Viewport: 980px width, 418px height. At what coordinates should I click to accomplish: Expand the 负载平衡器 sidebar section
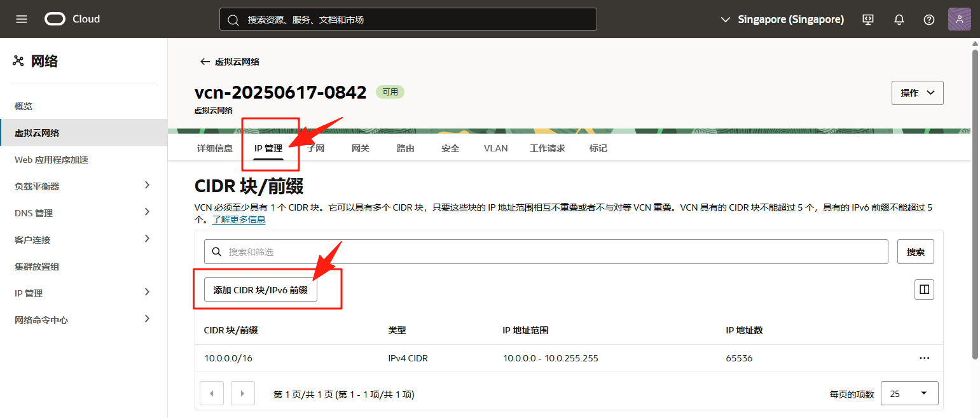(x=147, y=186)
